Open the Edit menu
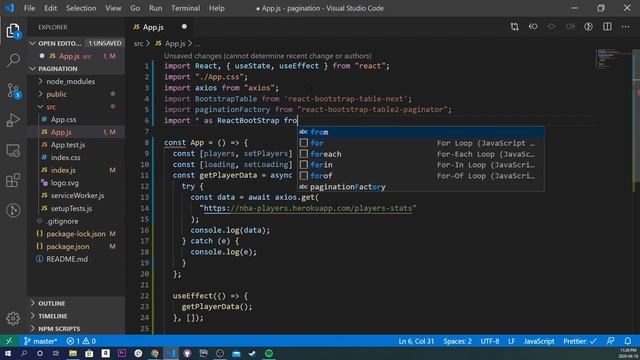This screenshot has width=640, height=360. coord(51,8)
